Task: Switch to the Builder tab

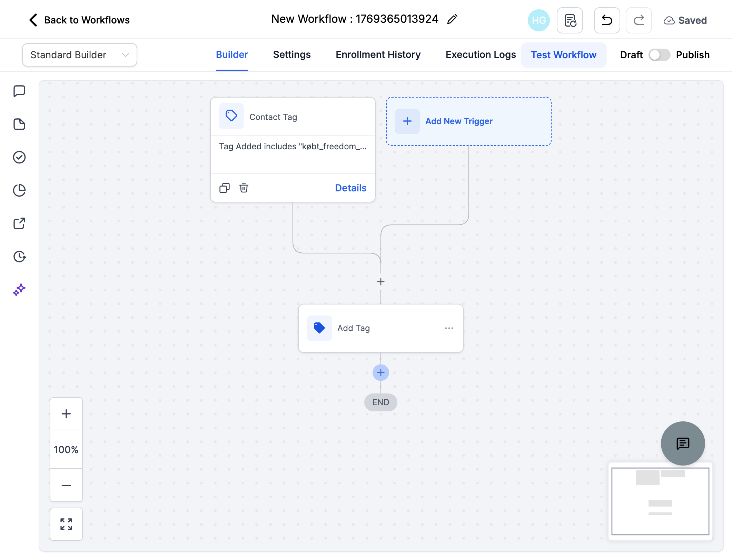Action: 232,55
